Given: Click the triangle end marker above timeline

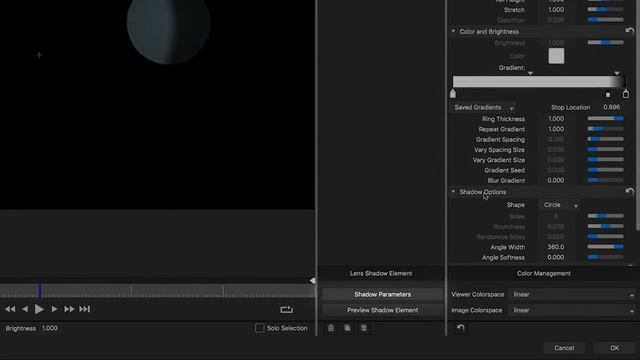Looking at the screenshot, I should pyautogui.click(x=312, y=280).
